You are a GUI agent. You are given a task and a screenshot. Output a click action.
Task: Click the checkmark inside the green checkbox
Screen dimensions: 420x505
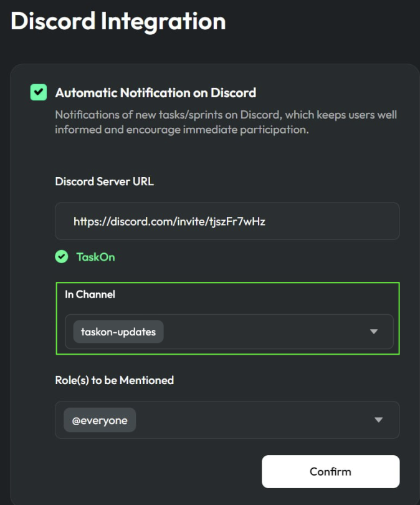click(x=39, y=92)
